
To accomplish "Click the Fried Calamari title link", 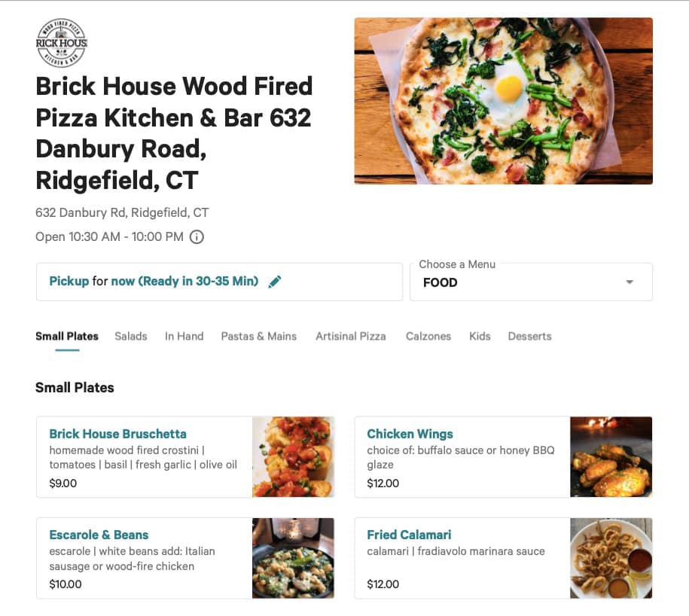I will [409, 535].
